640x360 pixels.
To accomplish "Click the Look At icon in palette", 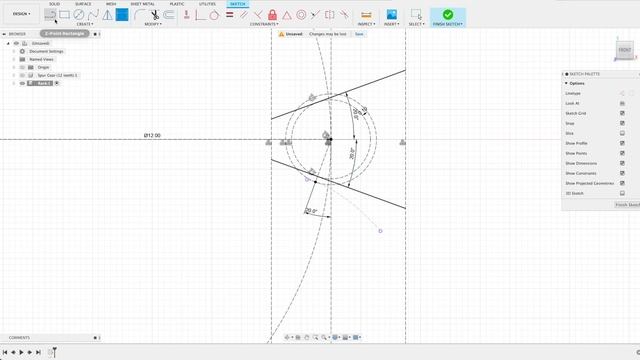I will point(622,103).
